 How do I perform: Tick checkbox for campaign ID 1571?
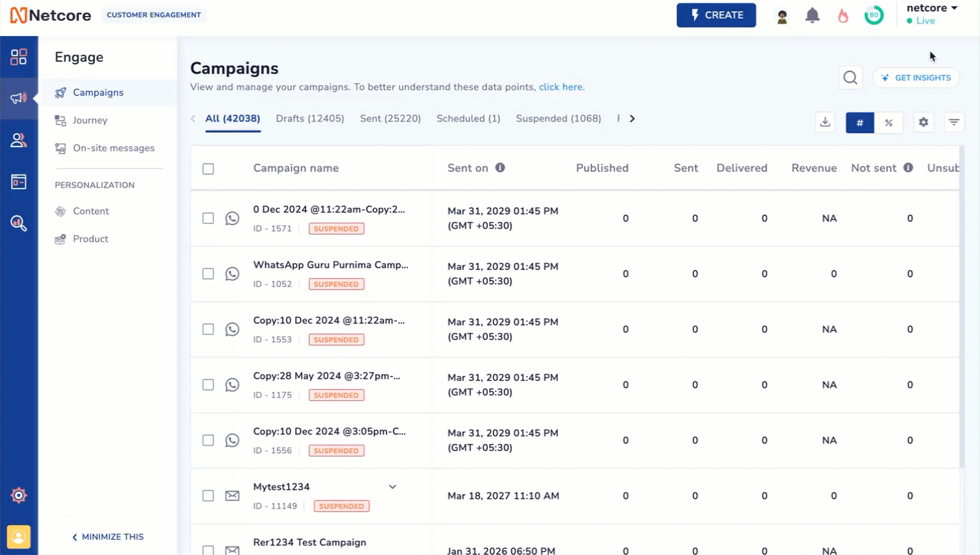point(208,219)
